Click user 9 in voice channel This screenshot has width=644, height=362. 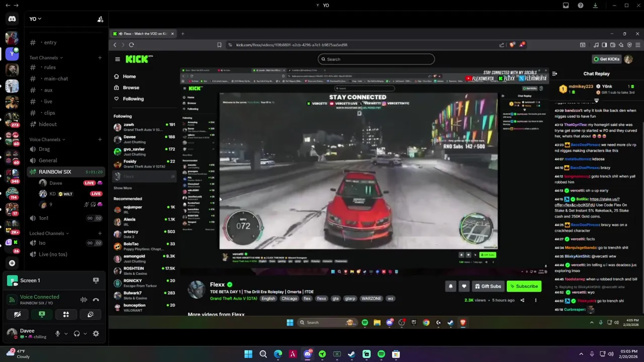[70, 205]
